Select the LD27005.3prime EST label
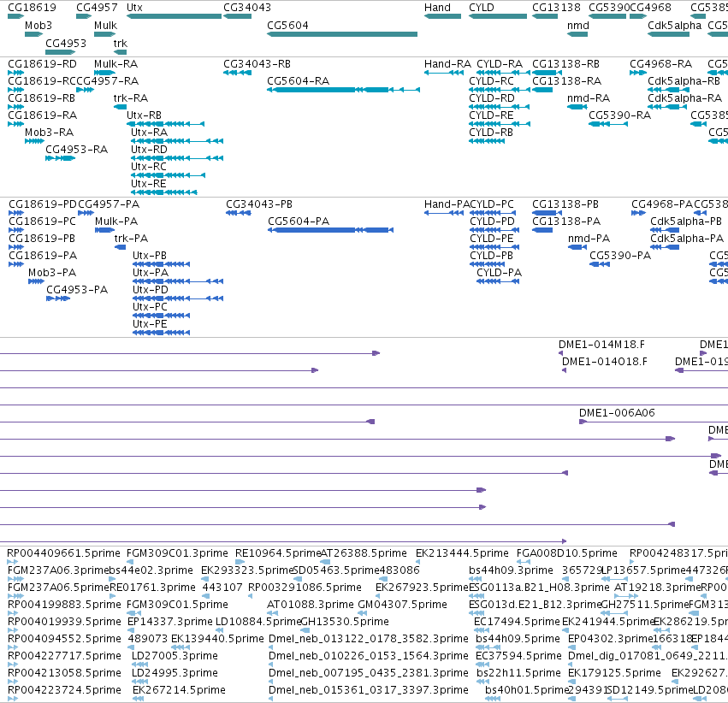The height and width of the screenshot is (703, 728). click(175, 656)
